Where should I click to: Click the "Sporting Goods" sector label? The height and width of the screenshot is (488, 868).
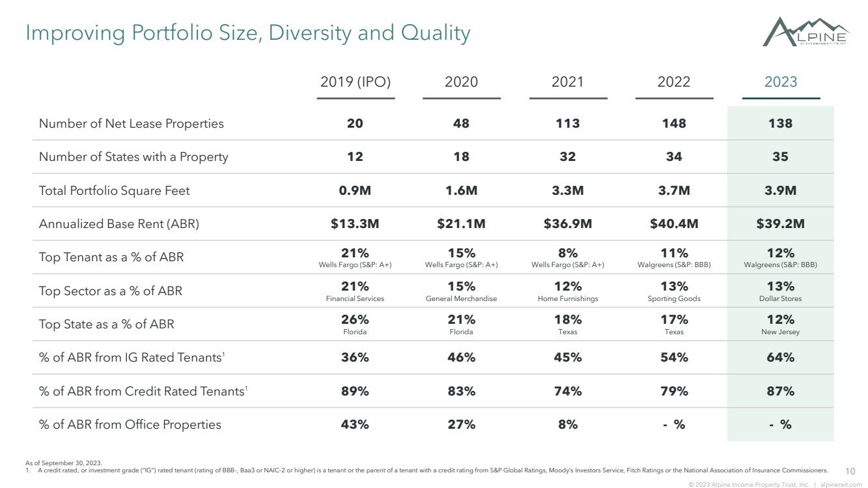tap(674, 298)
